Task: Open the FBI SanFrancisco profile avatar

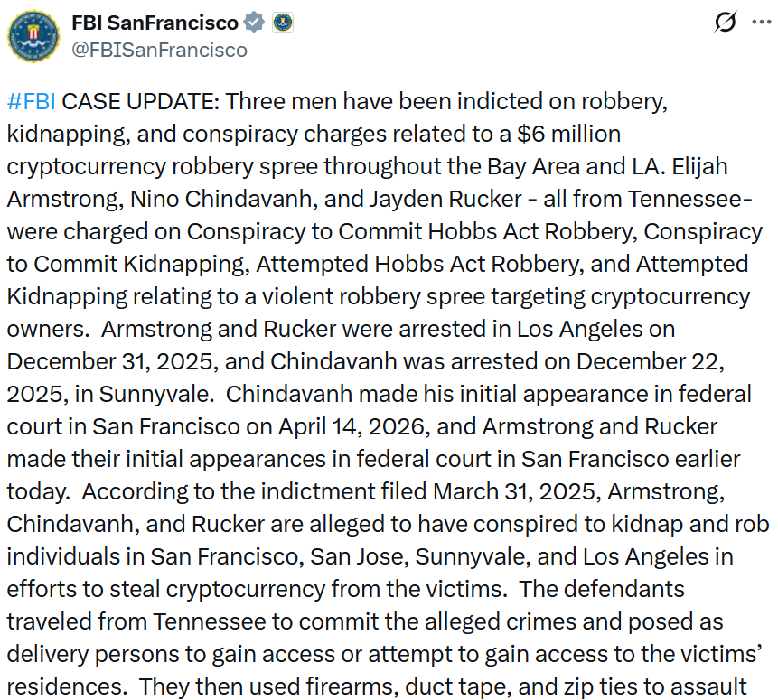Action: tap(33, 36)
